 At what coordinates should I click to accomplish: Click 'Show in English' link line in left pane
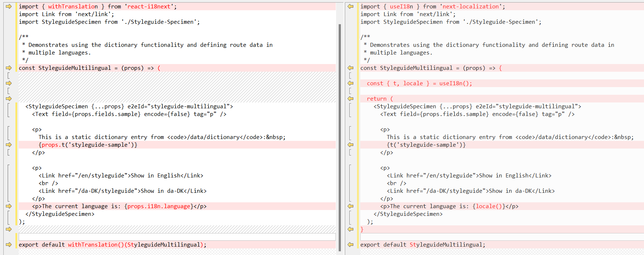[x=121, y=176]
